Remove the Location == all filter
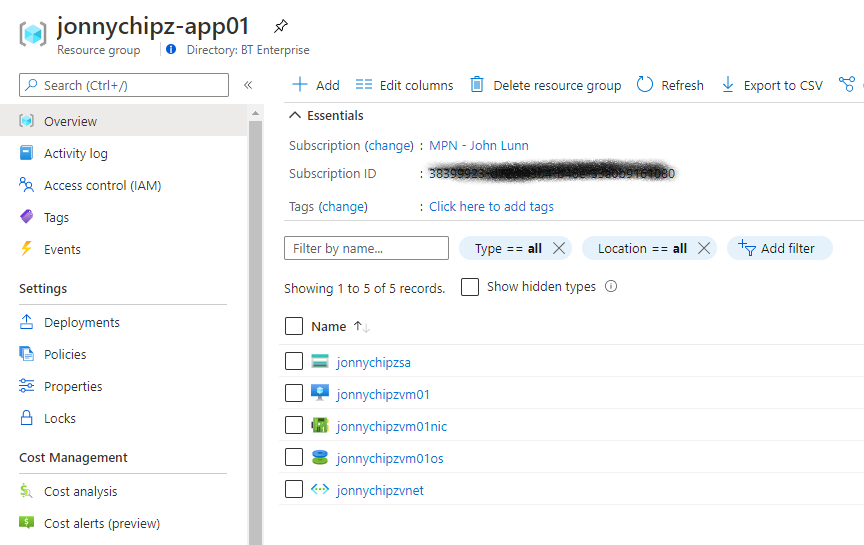This screenshot has height=545, width=864. tap(704, 248)
